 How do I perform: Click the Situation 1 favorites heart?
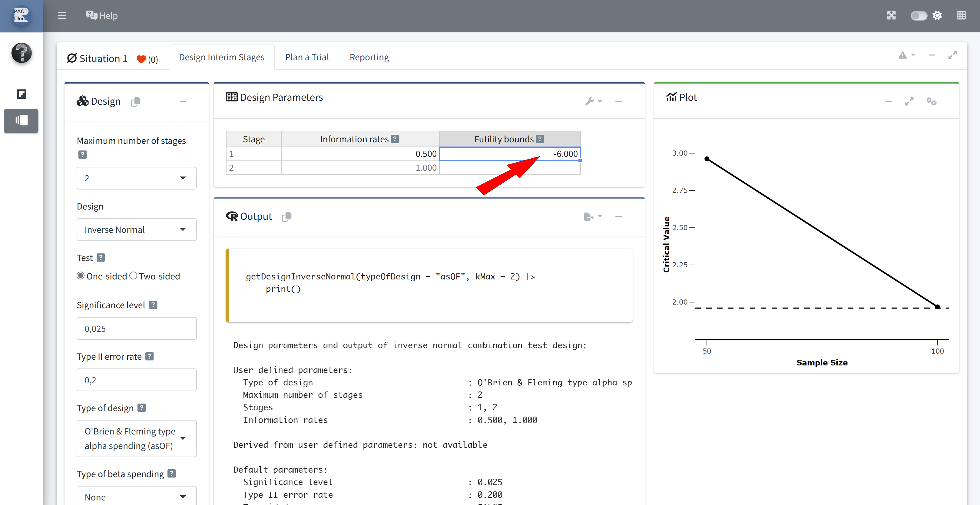[141, 59]
